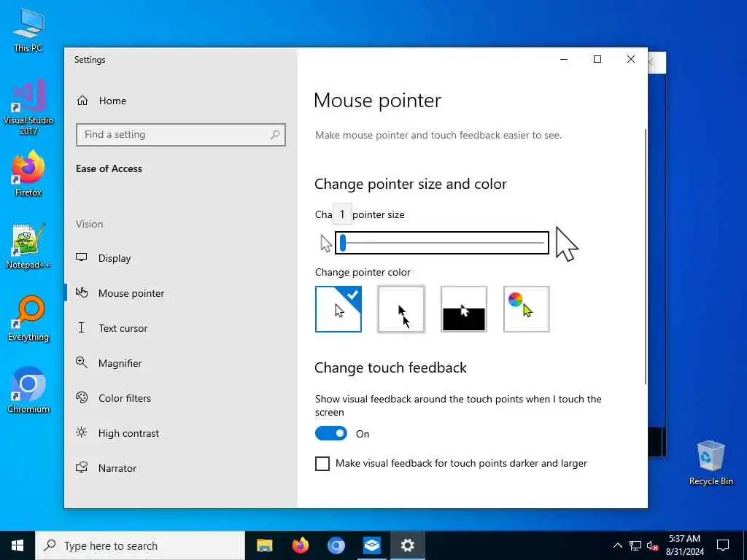Select the white pointer color option
This screenshot has height=560, width=747.
(x=338, y=309)
